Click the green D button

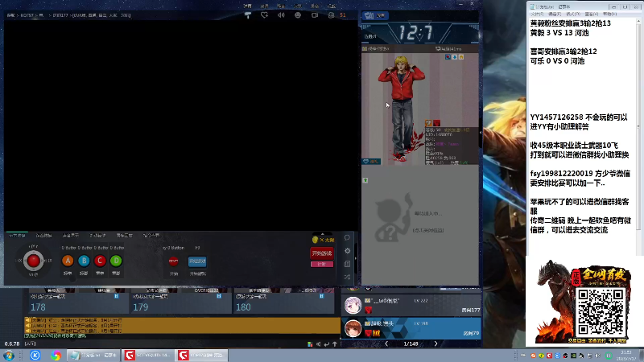click(x=116, y=261)
